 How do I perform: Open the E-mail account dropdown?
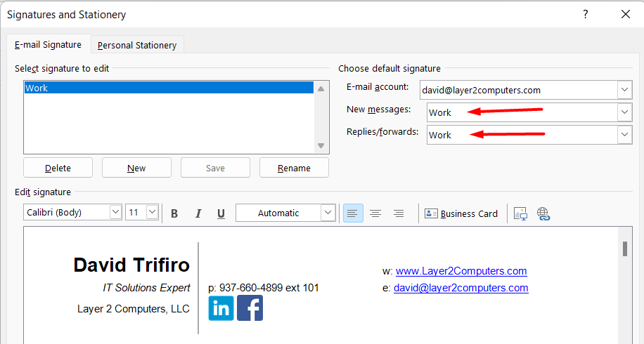pyautogui.click(x=624, y=90)
